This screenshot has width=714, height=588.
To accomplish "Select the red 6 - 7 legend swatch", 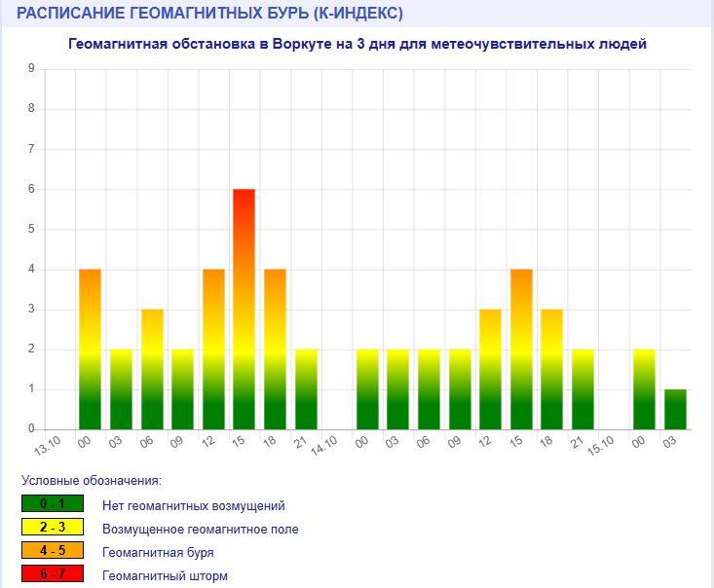I will point(52,575).
